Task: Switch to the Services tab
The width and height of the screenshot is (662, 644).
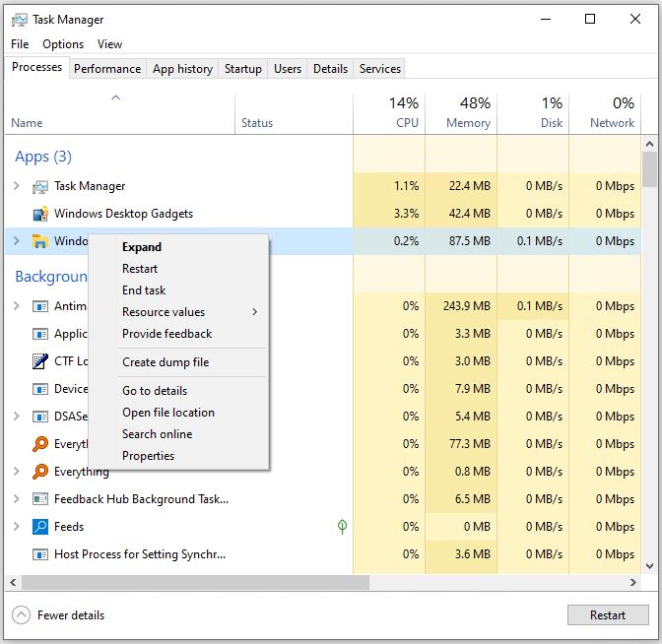Action: pos(380,69)
